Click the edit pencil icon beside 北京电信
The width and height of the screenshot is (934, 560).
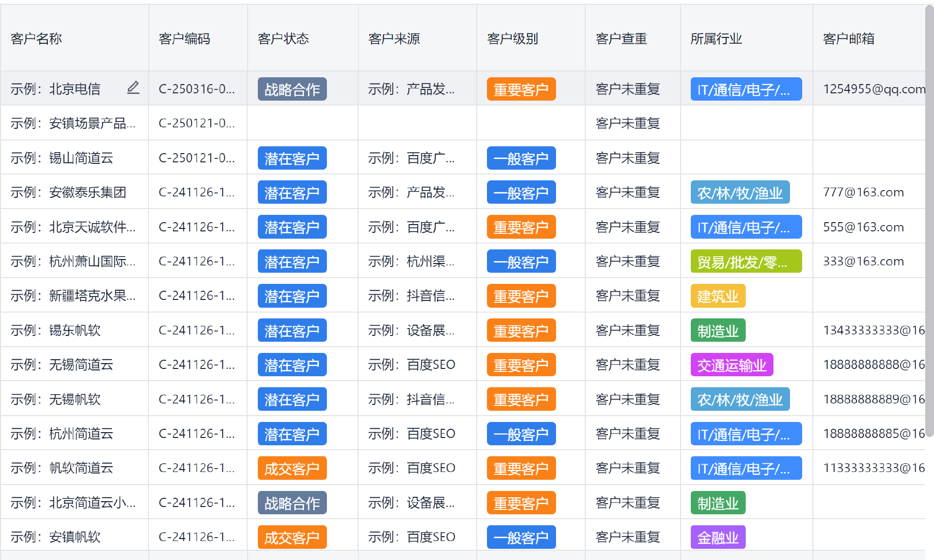[133, 87]
